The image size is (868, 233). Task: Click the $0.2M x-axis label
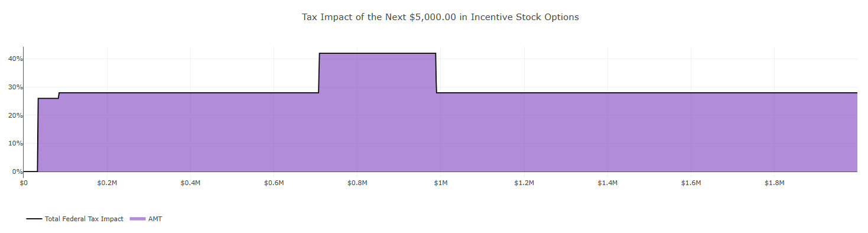coord(107,183)
